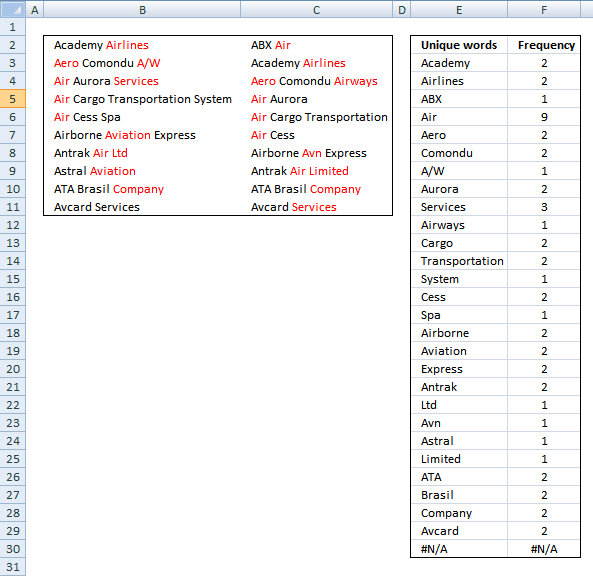Click cell 'Air Aurora Services'

pyautogui.click(x=142, y=81)
